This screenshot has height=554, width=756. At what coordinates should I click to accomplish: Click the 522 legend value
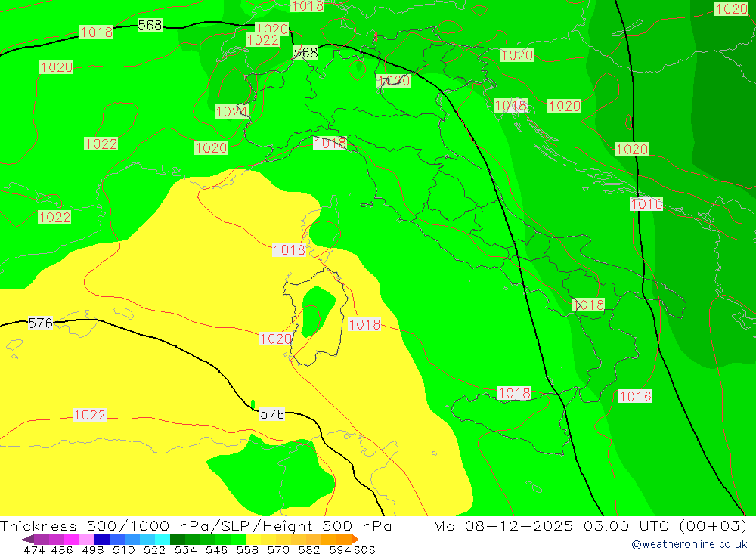click(x=154, y=549)
